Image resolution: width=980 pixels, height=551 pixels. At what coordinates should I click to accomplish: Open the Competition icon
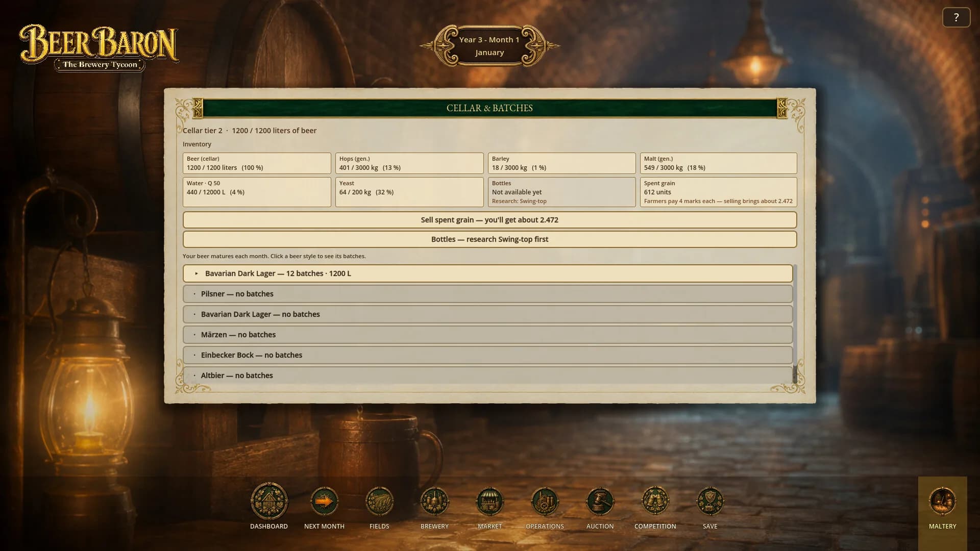tap(655, 502)
